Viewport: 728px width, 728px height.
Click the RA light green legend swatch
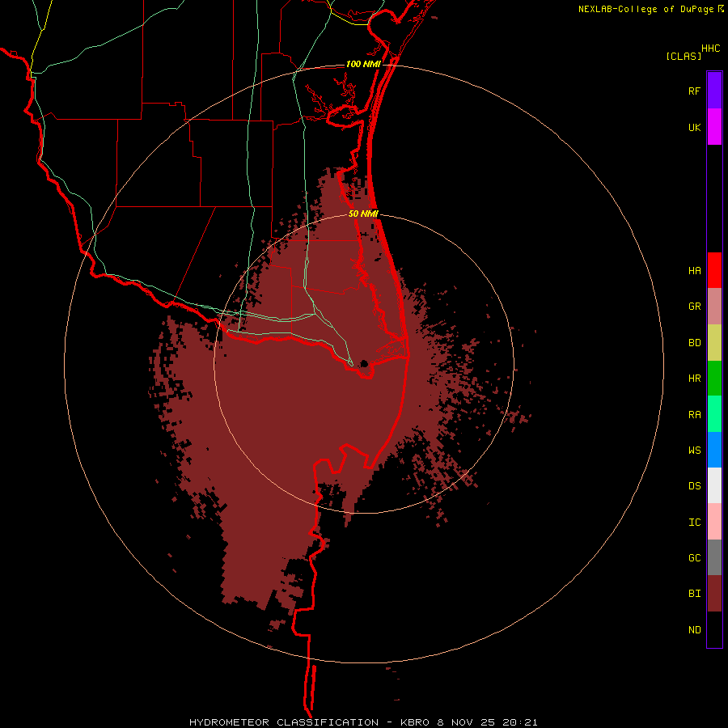(714, 414)
